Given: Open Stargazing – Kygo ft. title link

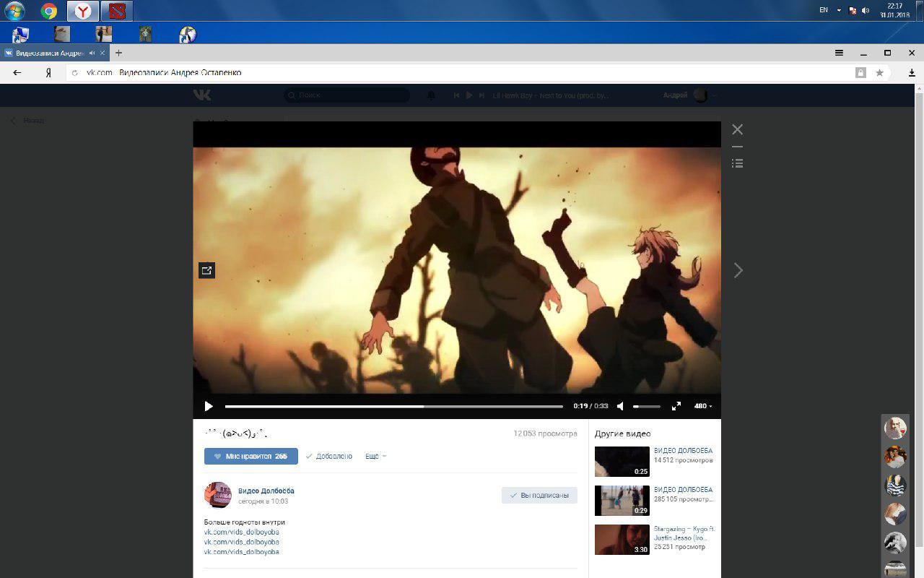Looking at the screenshot, I should (x=684, y=533).
